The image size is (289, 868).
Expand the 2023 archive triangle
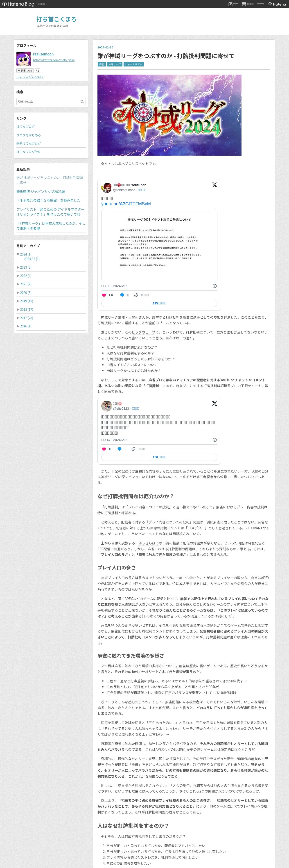[x=18, y=267]
